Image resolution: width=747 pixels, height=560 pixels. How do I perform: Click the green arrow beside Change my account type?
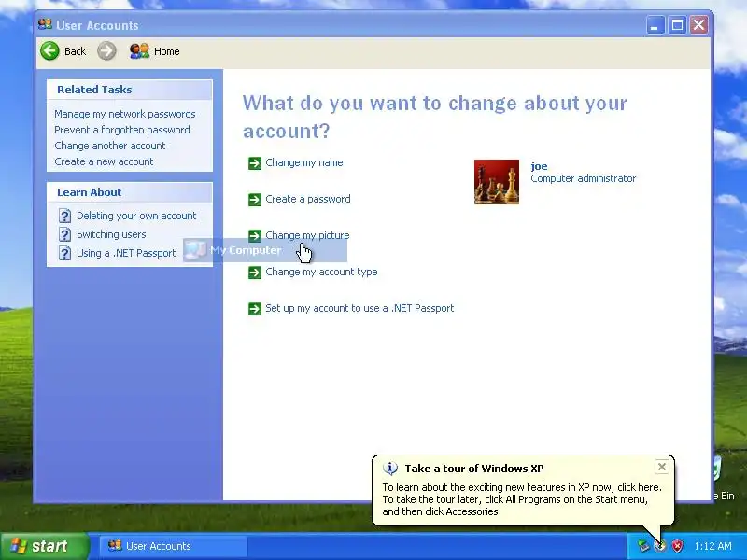point(255,273)
